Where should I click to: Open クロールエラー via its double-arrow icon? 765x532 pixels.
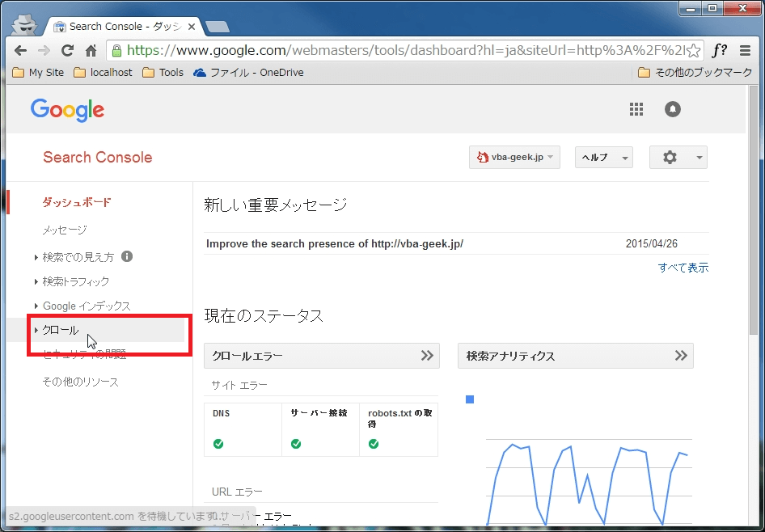(x=428, y=356)
